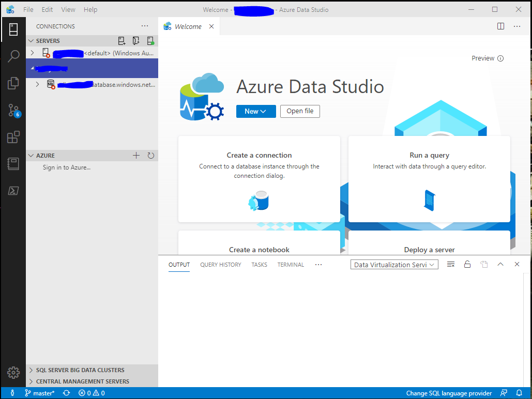
Task: Open the Search view in the activity bar
Action: tap(13, 56)
